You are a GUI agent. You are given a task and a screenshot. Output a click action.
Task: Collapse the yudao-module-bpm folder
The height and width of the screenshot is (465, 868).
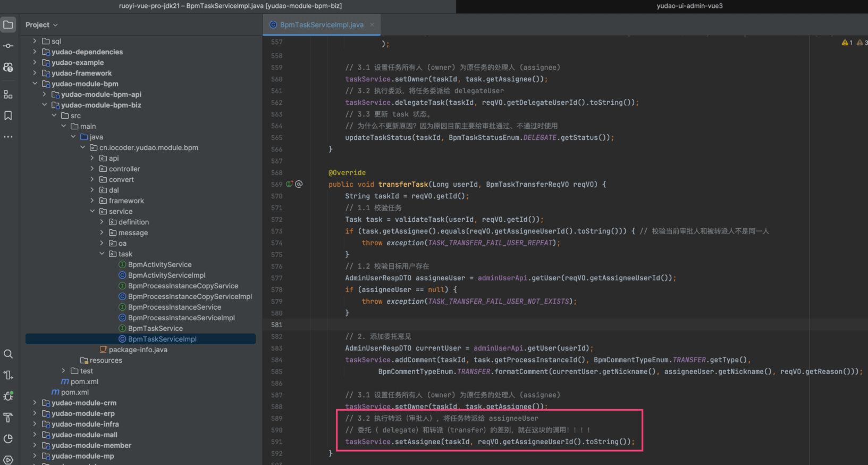click(35, 84)
